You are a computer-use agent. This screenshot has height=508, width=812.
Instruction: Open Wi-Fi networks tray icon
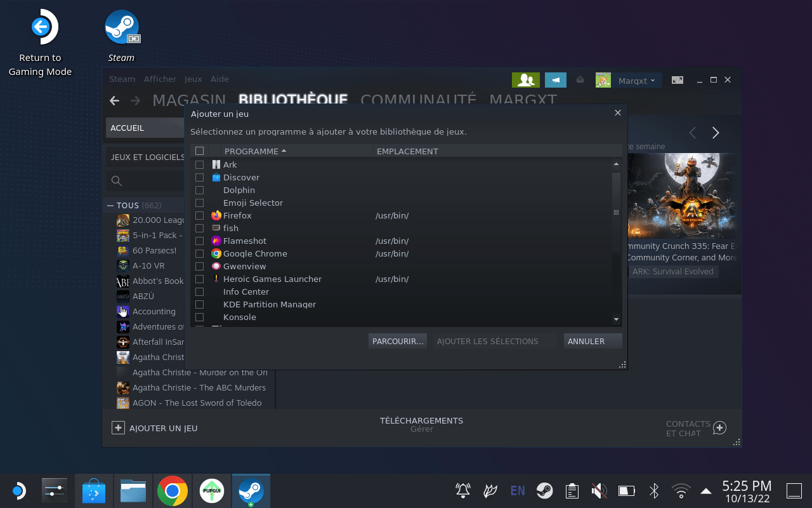click(681, 491)
